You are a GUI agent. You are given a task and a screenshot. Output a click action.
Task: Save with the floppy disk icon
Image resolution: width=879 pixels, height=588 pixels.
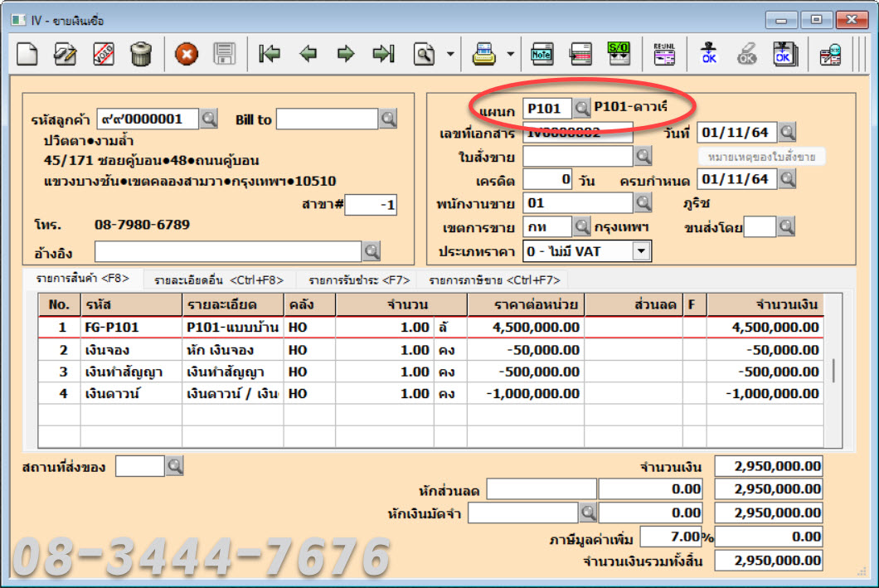tap(224, 55)
